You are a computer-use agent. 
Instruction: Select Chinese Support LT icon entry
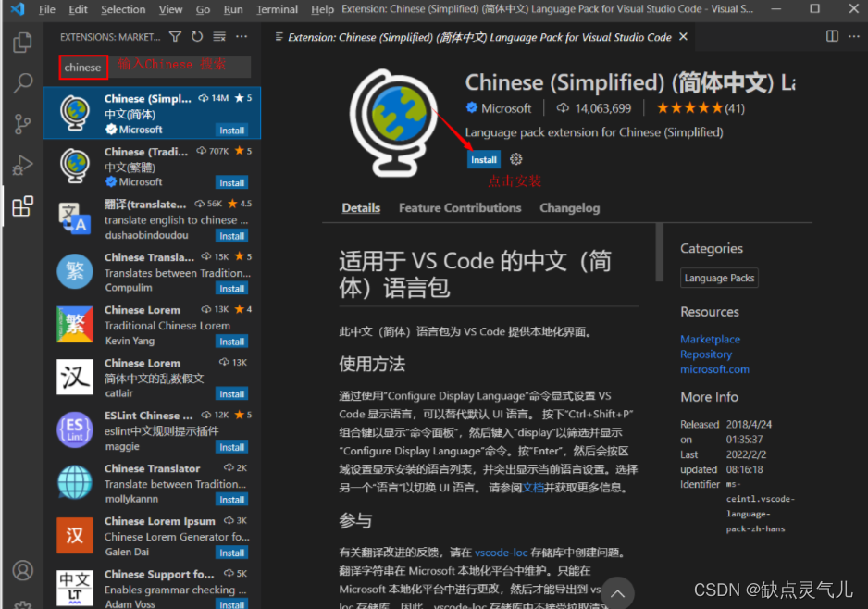point(75,588)
